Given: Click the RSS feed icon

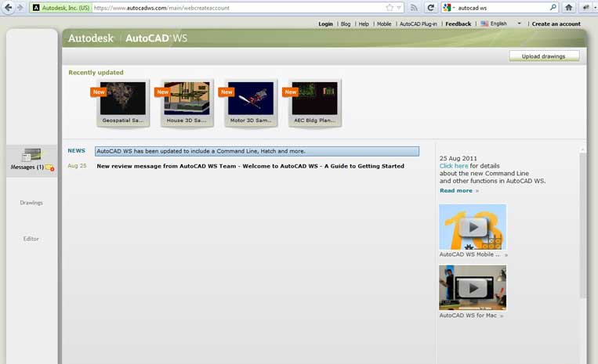Looking at the screenshot, I should [414, 7].
